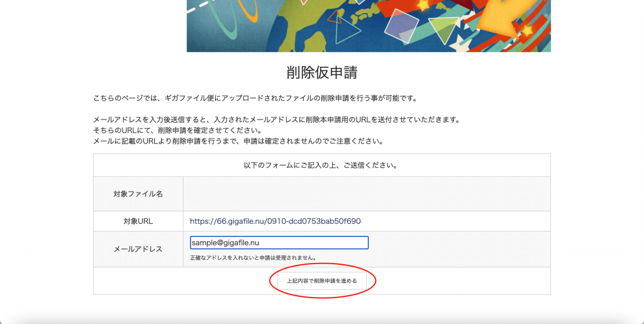Select the 削除仮申請 page heading
The width and height of the screenshot is (644, 324).
click(322, 72)
